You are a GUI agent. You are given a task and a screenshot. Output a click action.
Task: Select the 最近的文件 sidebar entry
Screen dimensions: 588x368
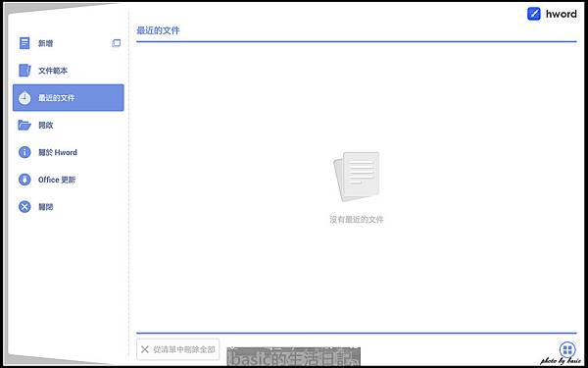pos(69,97)
